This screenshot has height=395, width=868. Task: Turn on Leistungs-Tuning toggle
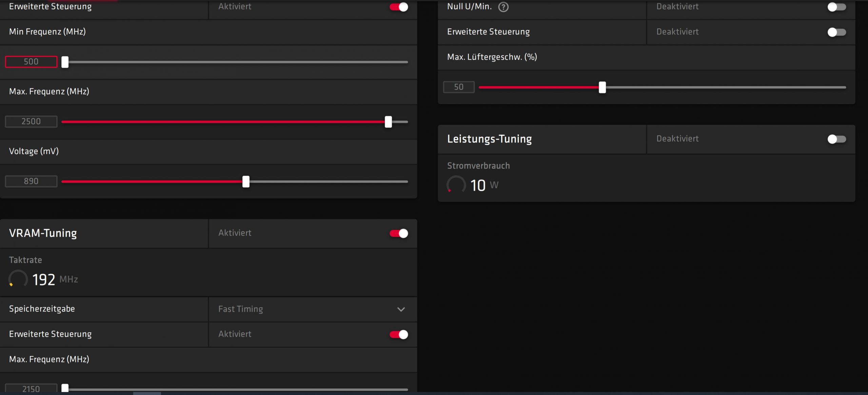(836, 139)
